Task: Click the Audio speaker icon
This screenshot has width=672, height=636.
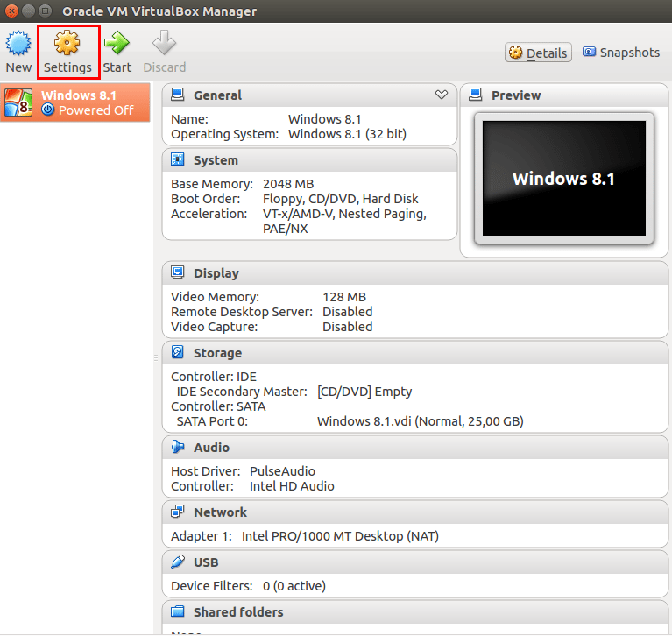Action: (178, 447)
